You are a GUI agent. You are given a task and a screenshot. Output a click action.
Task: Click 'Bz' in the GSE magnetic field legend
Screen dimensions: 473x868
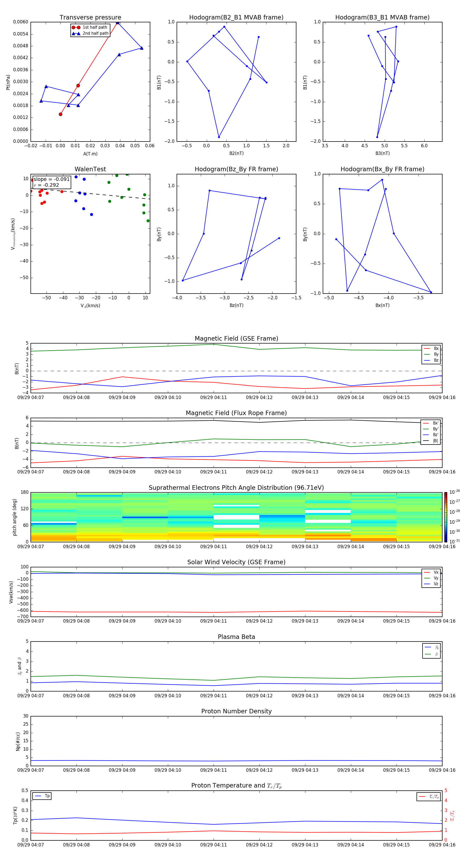[431, 360]
